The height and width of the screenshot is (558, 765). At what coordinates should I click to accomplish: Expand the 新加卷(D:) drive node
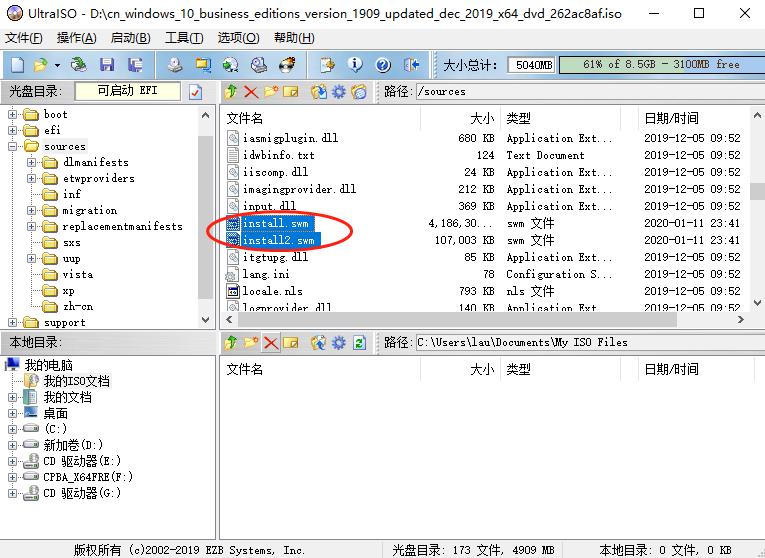(x=12, y=445)
